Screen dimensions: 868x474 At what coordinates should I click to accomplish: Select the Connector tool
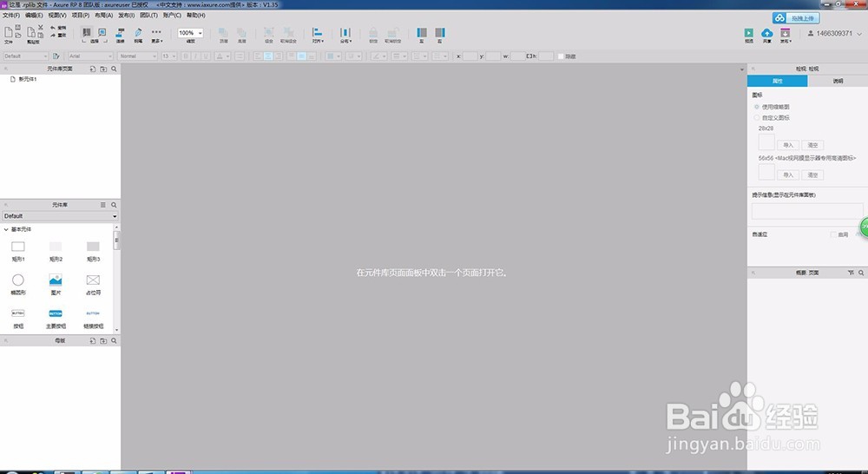(120, 33)
